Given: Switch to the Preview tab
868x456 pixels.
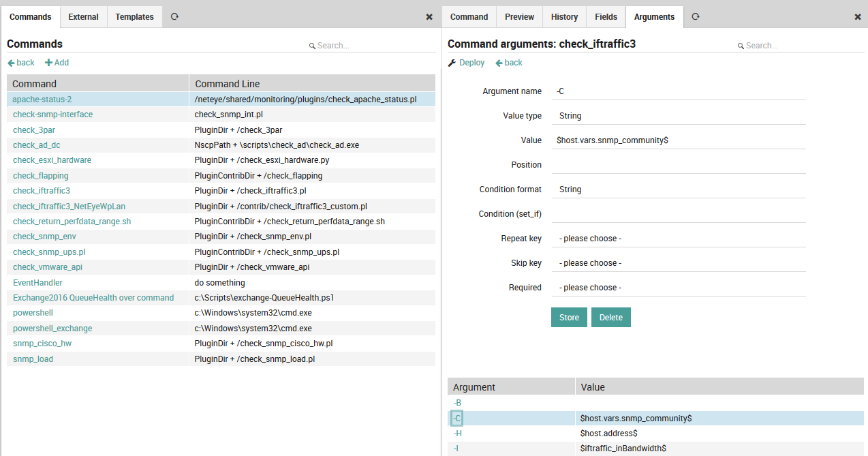Looking at the screenshot, I should click(x=519, y=16).
